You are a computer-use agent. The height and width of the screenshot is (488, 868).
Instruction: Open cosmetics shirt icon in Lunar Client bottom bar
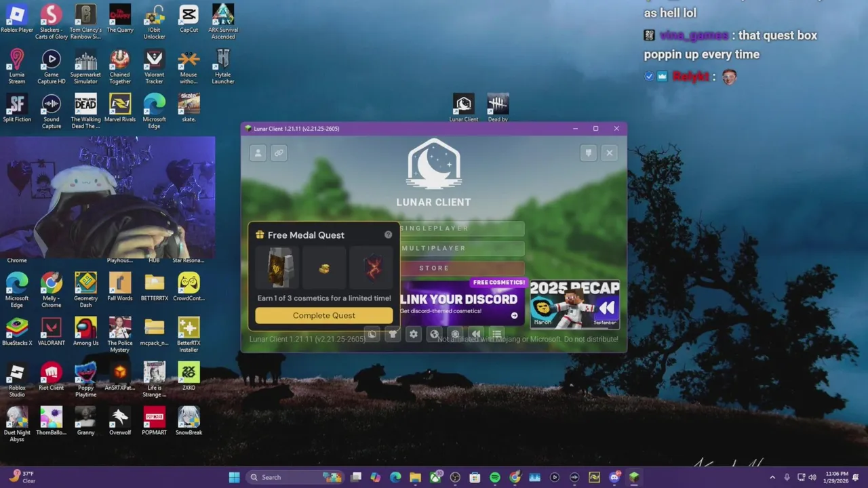[x=393, y=334]
